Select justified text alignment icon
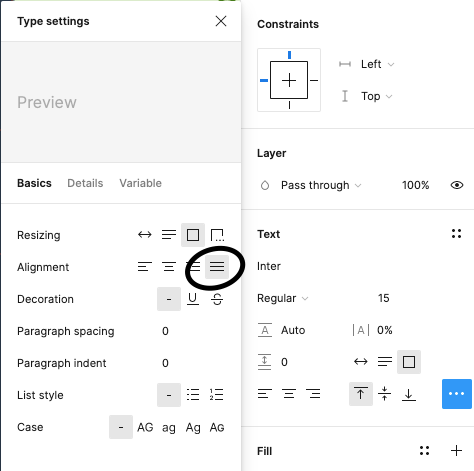This screenshot has width=474, height=471. (217, 267)
